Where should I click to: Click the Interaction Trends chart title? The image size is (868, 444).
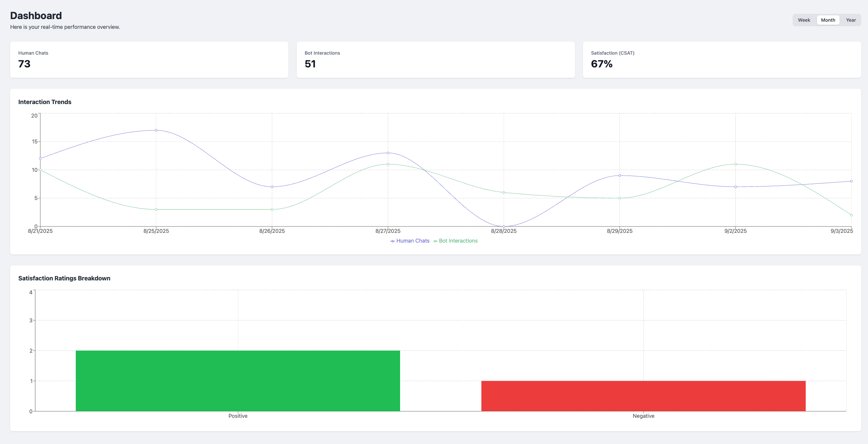click(x=45, y=102)
